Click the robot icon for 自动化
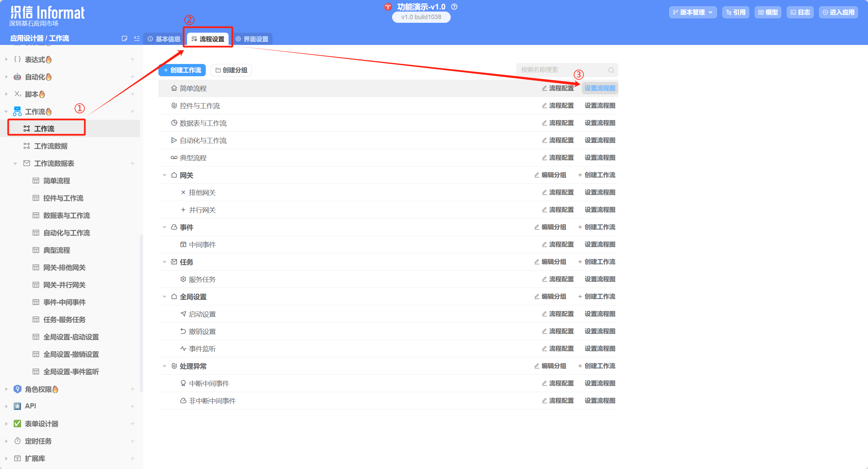This screenshot has width=868, height=469. click(x=17, y=77)
